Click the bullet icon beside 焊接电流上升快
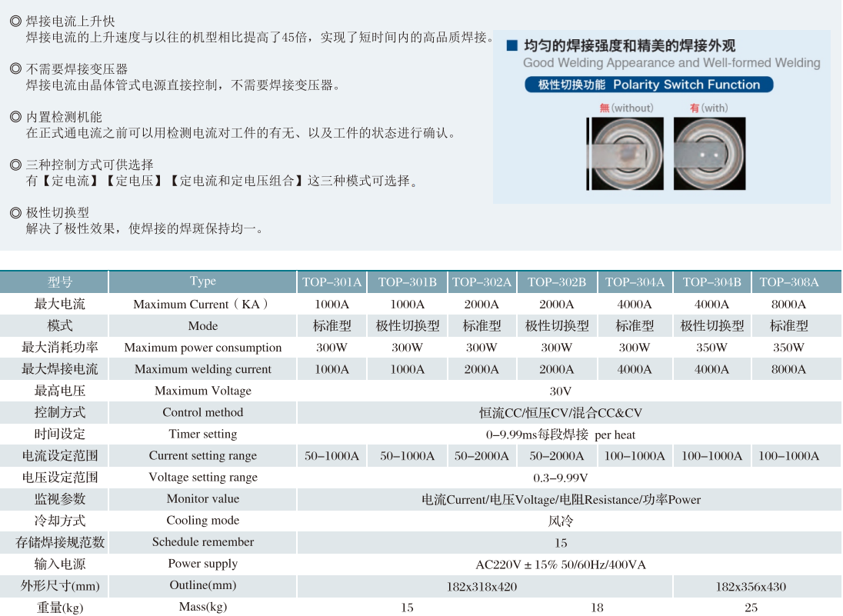843x616 pixels. [15, 22]
